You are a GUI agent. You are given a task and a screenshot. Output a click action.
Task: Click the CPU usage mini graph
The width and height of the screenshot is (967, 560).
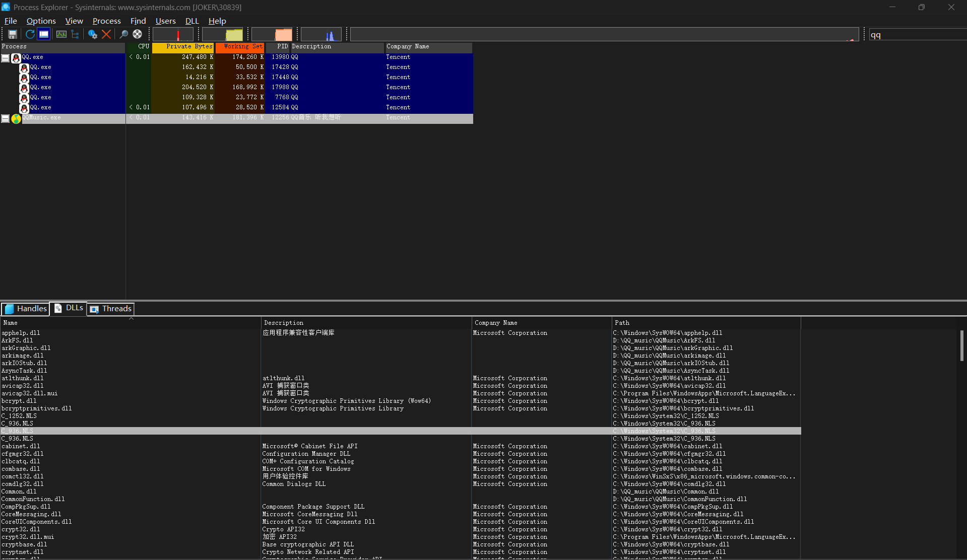(x=173, y=34)
